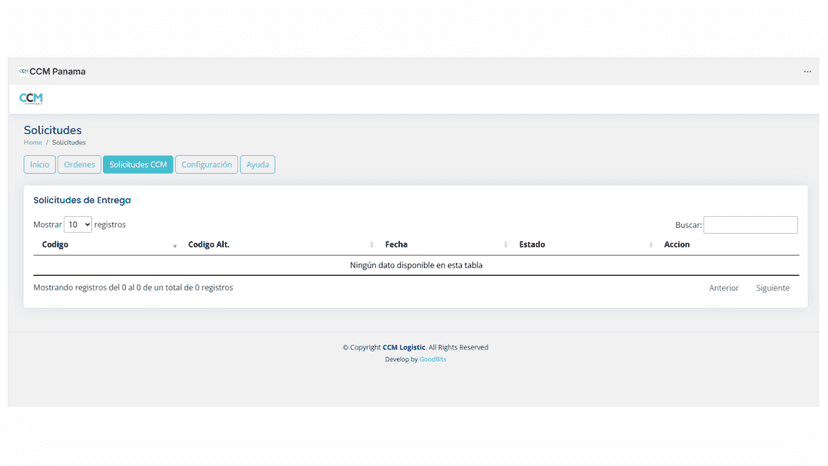
Task: Switch to the Ordenes tab
Action: (79, 164)
